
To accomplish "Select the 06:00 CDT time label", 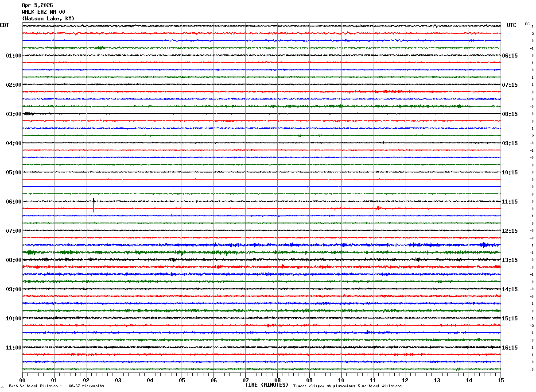I will click(14, 202).
